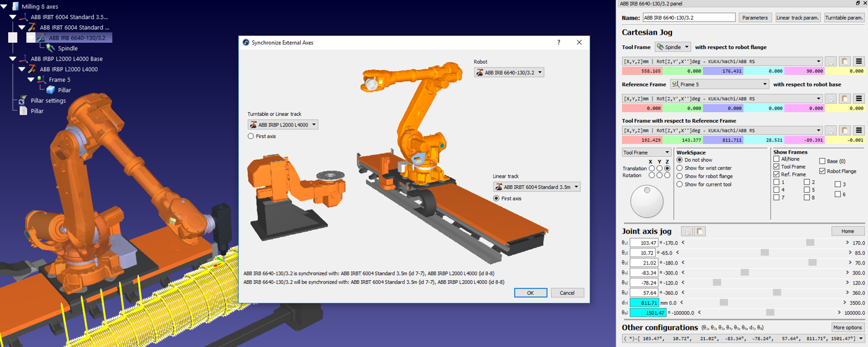
Task: Select 'Show for wrist center' workspace option
Action: point(680,168)
